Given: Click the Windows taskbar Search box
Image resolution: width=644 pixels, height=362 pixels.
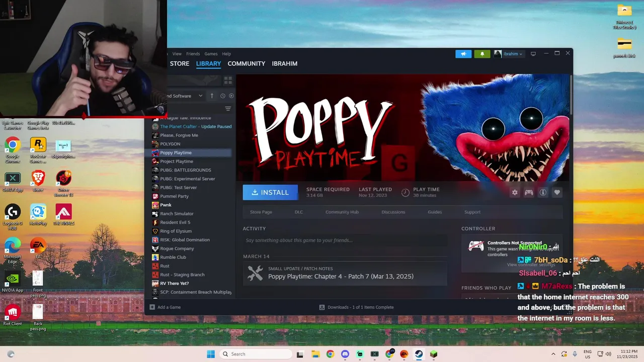Looking at the screenshot, I should coord(256,354).
